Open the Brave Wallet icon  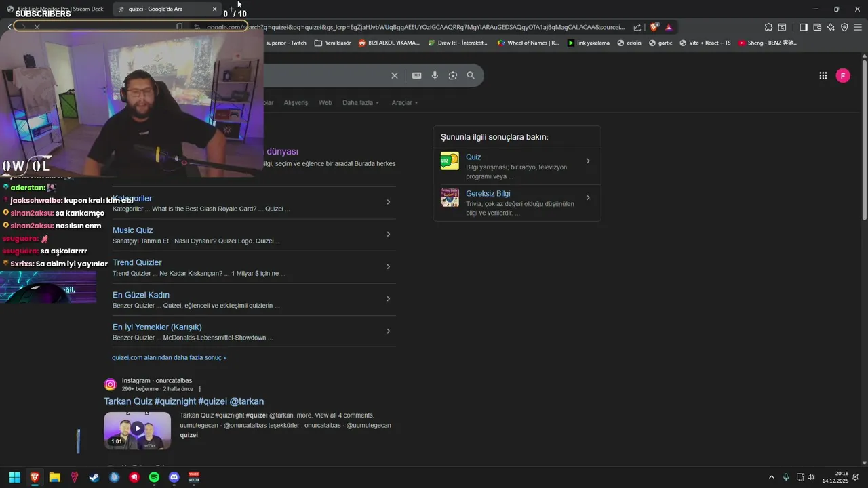point(817,27)
